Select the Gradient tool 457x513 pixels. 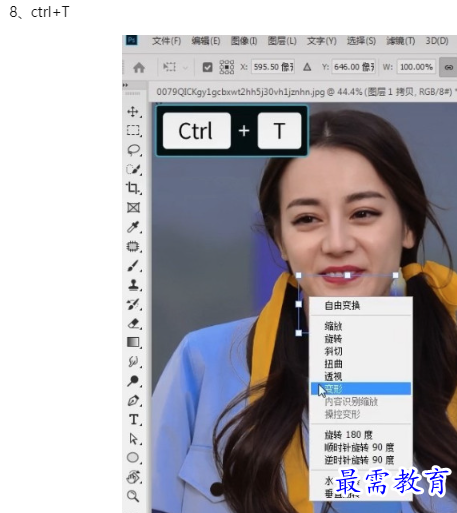(133, 342)
